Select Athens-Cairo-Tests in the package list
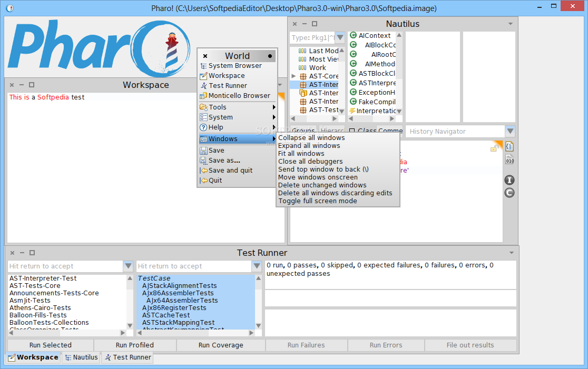 pos(40,307)
